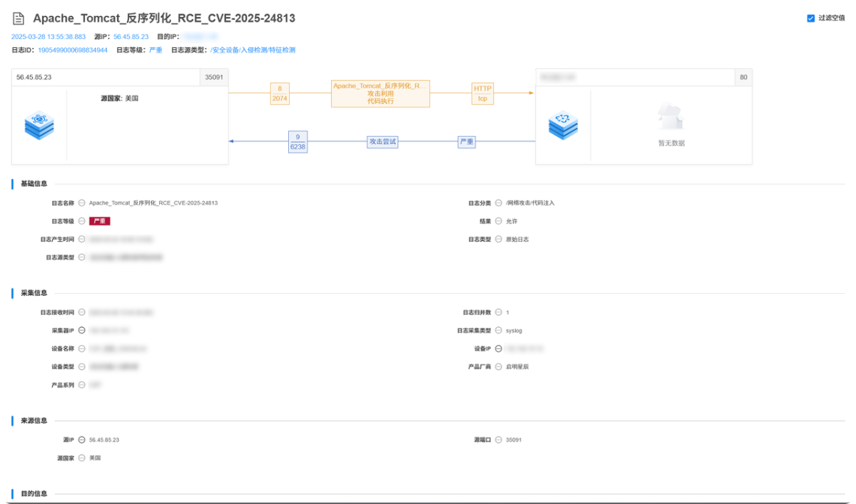Click the document icon beside the log title

[x=19, y=19]
